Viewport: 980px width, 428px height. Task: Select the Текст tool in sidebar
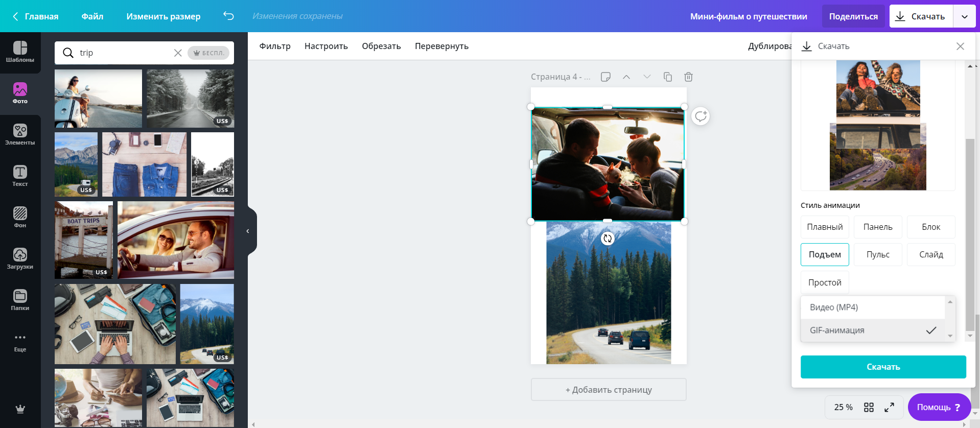click(20, 176)
